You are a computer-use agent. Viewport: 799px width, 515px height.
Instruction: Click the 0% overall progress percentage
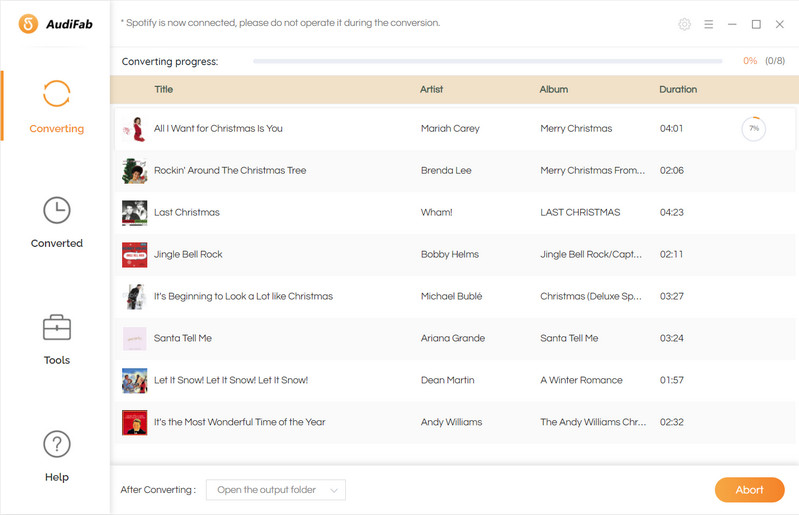click(750, 61)
